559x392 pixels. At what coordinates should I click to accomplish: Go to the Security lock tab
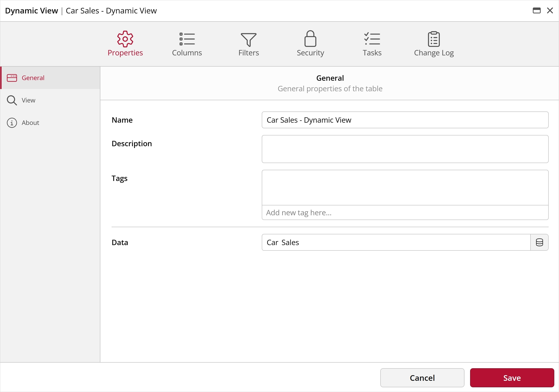[x=310, y=44]
